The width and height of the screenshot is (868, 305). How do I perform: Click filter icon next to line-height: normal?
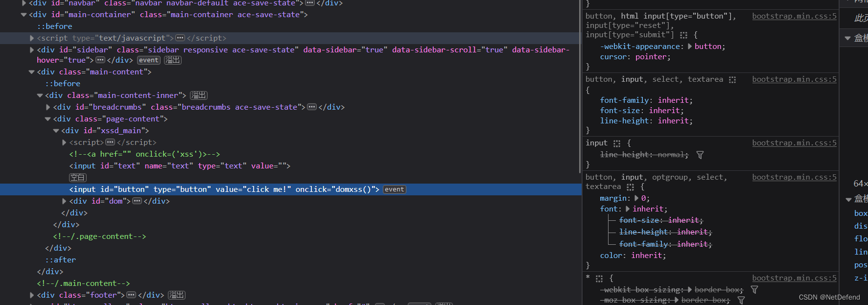point(700,155)
